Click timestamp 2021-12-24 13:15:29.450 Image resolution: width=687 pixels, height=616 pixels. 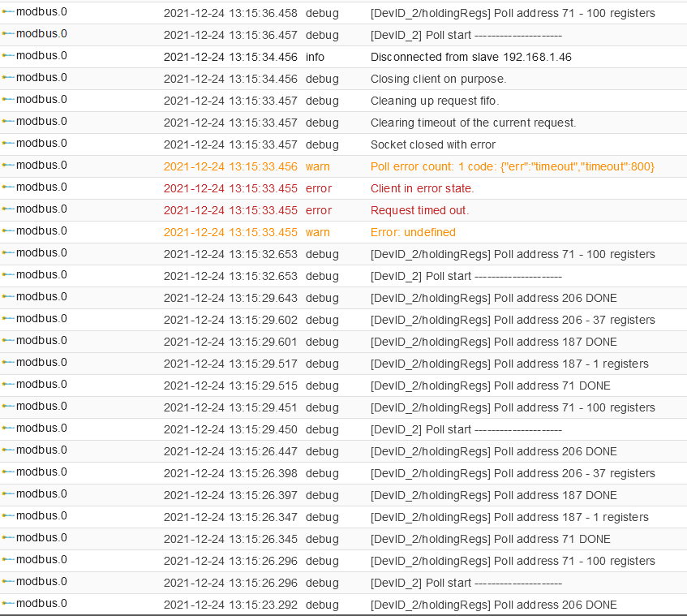(x=230, y=429)
